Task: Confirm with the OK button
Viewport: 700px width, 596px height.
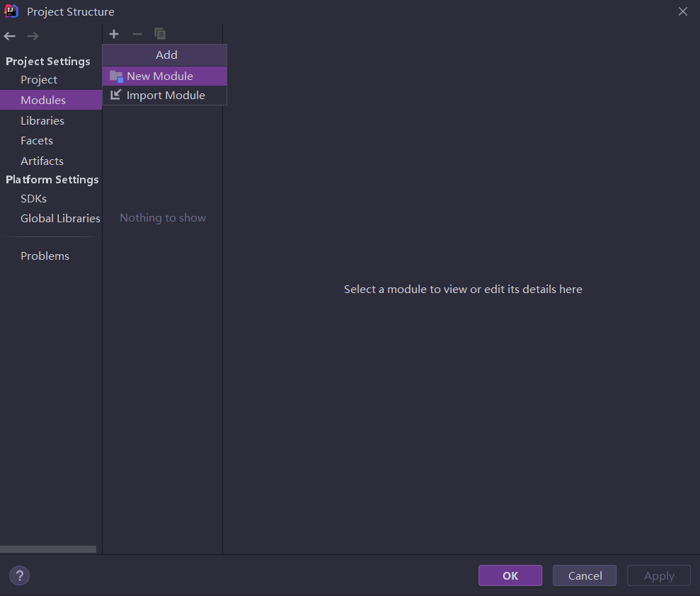Action: pyautogui.click(x=510, y=575)
